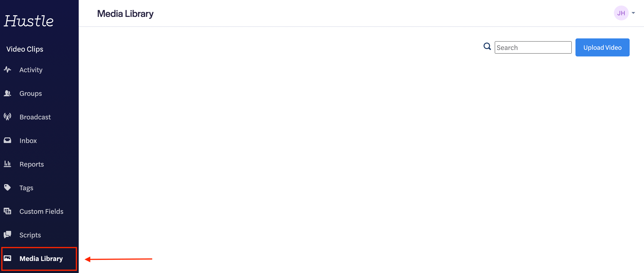Open the Broadcast section label

pyautogui.click(x=35, y=117)
